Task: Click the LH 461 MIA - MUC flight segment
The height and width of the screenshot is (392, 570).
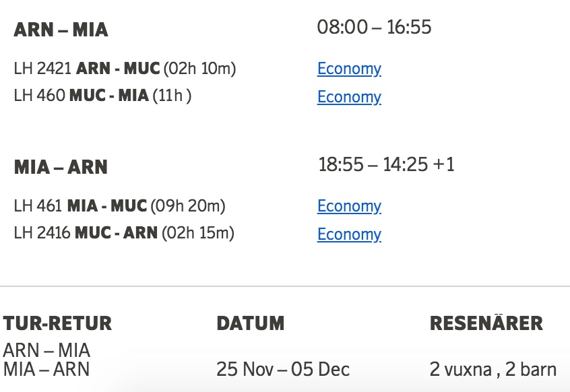Action: point(119,206)
